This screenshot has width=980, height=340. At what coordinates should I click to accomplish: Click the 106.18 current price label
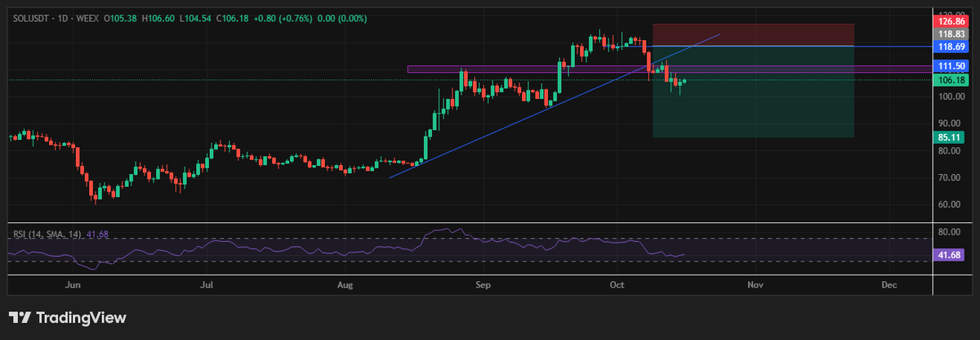click(x=952, y=80)
